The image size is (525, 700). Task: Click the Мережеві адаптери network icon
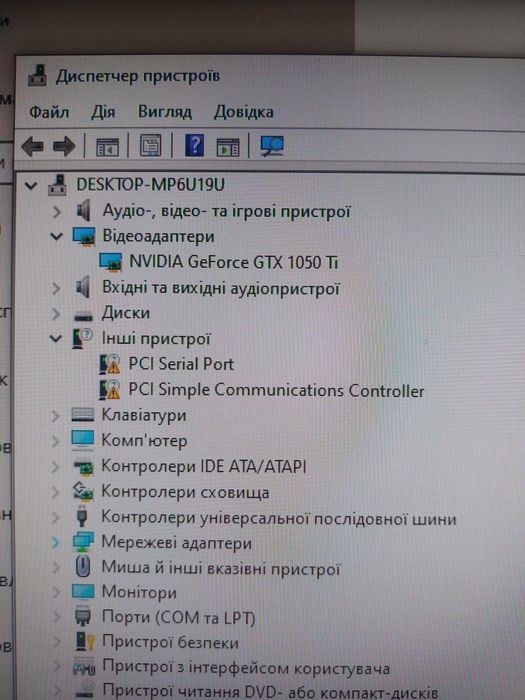[x=83, y=542]
